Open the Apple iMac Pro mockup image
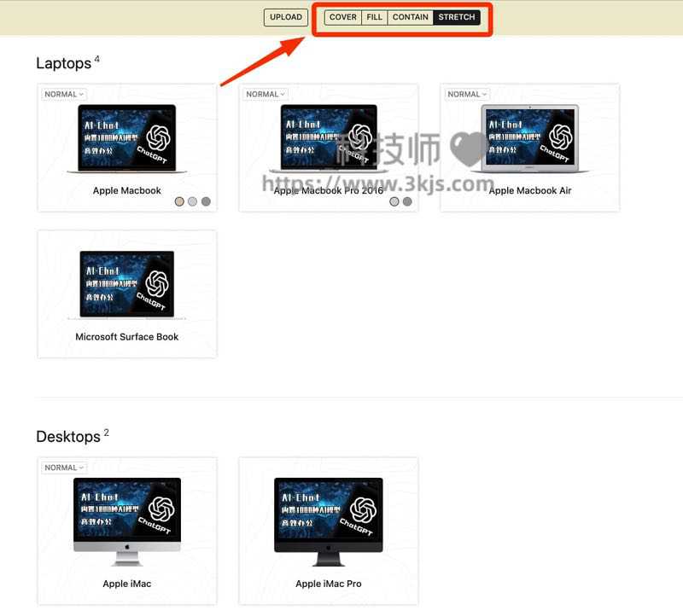The width and height of the screenshot is (683, 616). click(x=329, y=521)
